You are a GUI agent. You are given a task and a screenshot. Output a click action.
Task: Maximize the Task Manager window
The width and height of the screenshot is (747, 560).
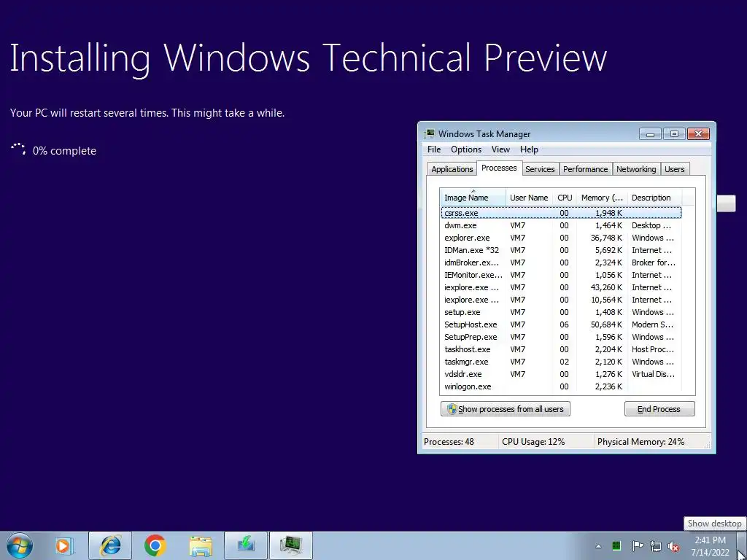coord(674,134)
